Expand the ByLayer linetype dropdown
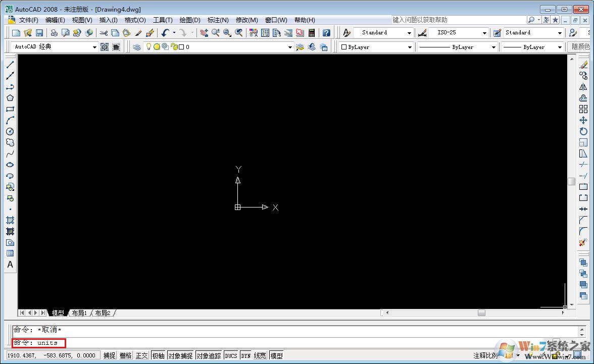Image resolution: width=594 pixels, height=364 pixels. point(493,47)
